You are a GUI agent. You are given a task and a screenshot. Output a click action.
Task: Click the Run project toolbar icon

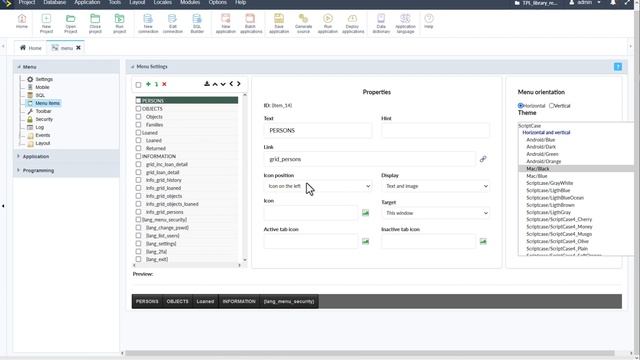[120, 24]
